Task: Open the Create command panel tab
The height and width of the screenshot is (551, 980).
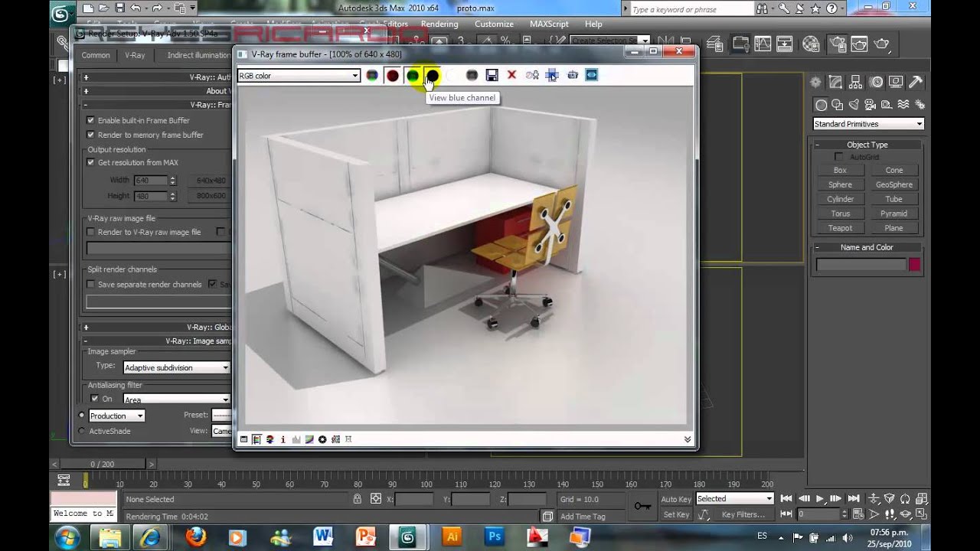Action: (816, 83)
